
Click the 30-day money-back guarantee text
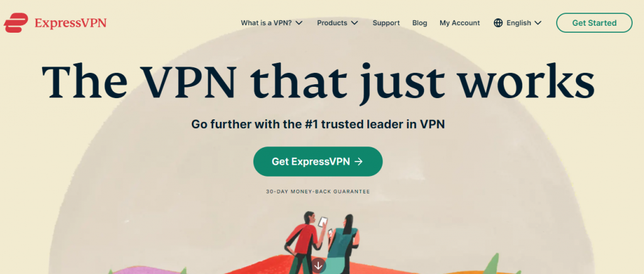318,192
